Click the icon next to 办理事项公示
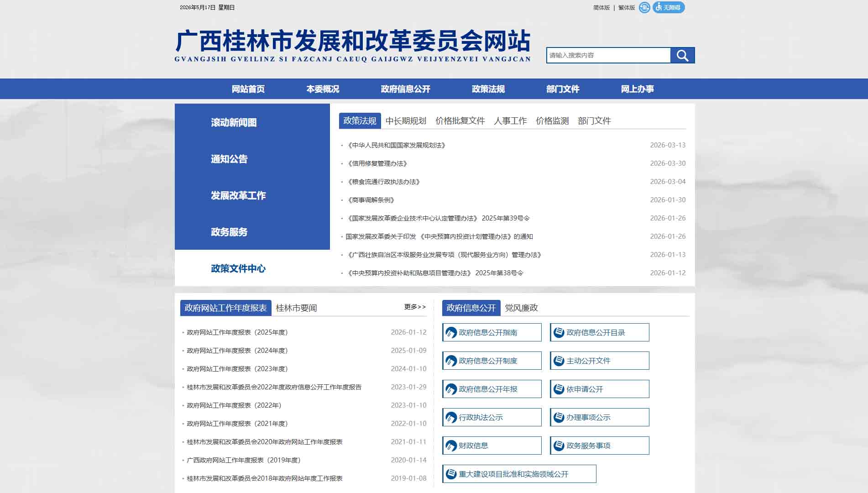This screenshot has height=493, width=868. [x=559, y=418]
